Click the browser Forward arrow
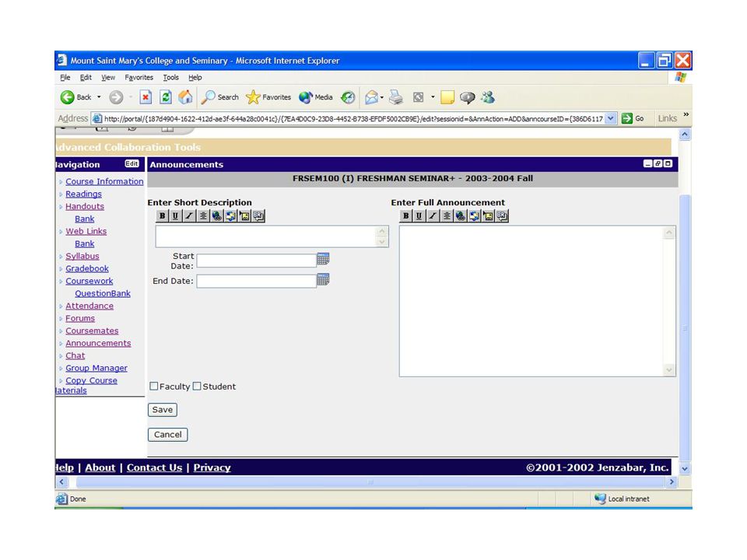 click(x=116, y=97)
